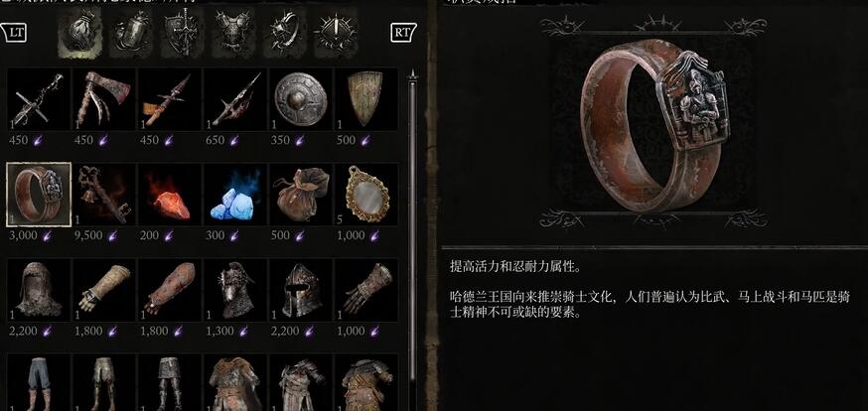
Task: Choose the brown sack priced 500
Action: tap(301, 195)
